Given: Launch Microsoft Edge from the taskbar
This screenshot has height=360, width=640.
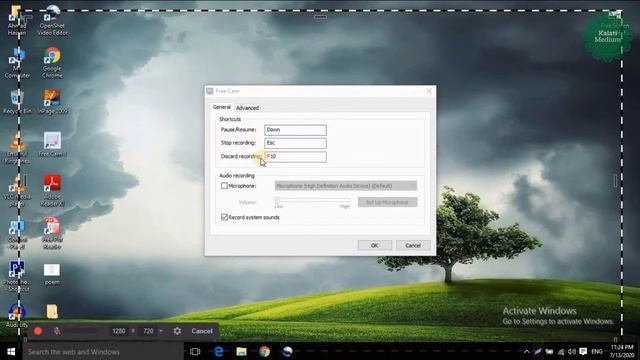Looking at the screenshot, I should pos(218,351).
